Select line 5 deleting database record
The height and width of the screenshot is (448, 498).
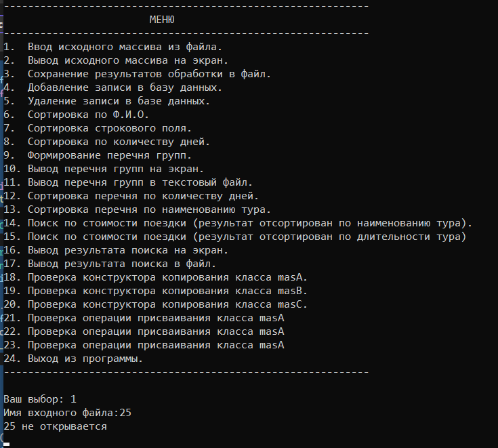[x=107, y=101]
